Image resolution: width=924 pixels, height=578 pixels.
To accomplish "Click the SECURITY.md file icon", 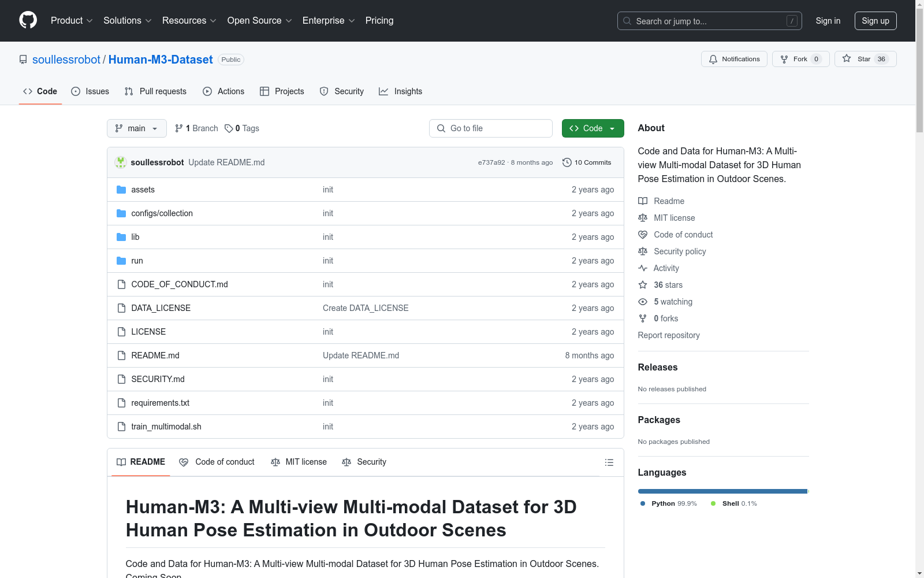I will pyautogui.click(x=121, y=379).
